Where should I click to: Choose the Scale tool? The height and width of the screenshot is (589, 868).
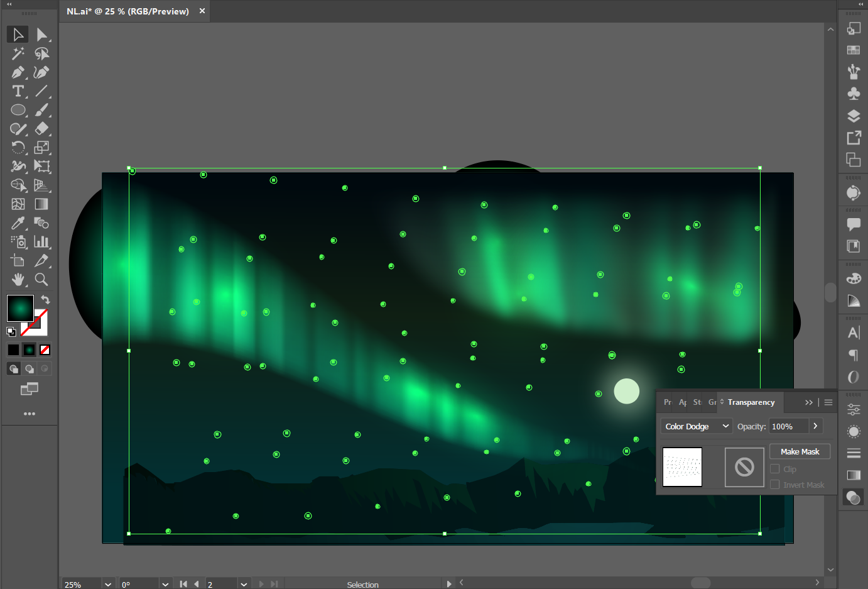[x=41, y=148]
